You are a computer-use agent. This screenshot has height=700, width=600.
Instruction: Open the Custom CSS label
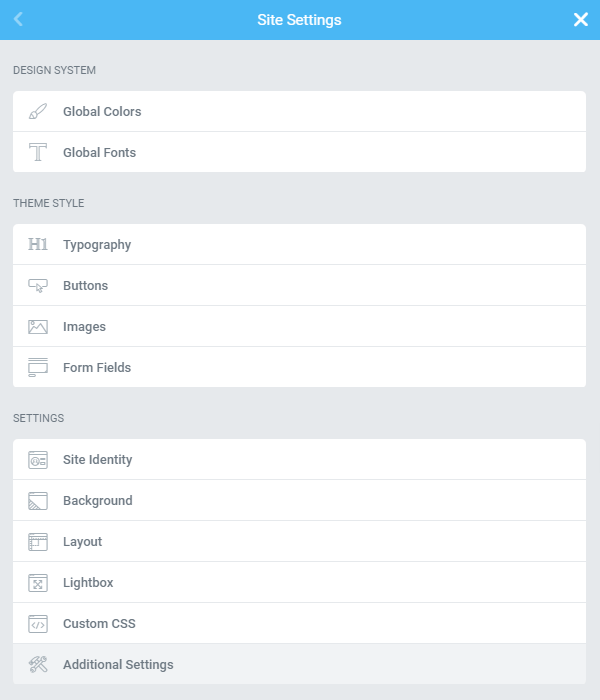click(99, 624)
